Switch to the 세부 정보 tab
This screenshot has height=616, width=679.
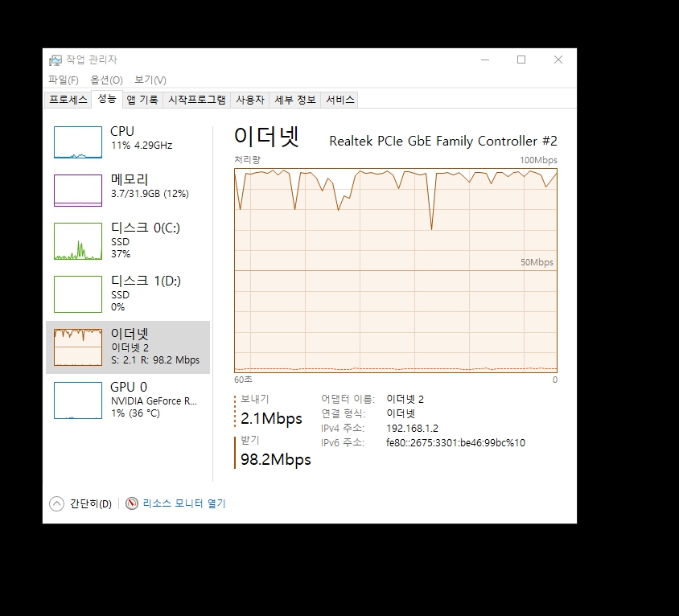[x=295, y=100]
